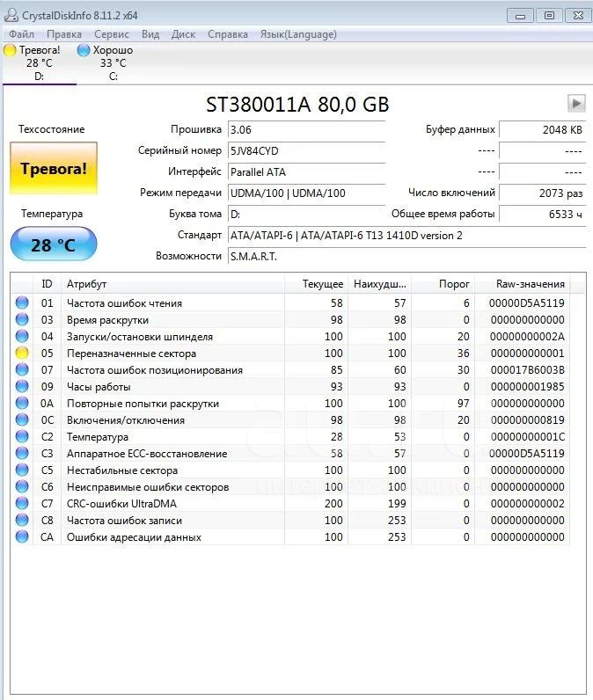
Task: Click raw value 000000000819
Action: [527, 420]
